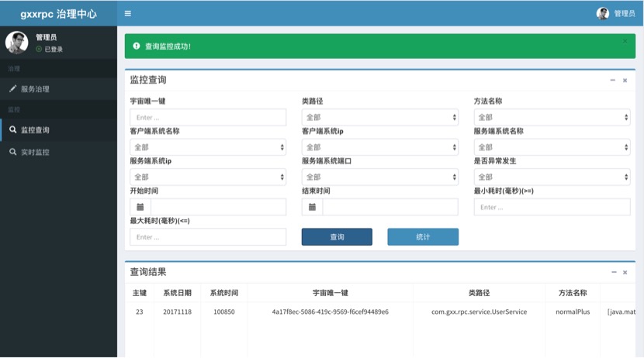Select the 20171118 date cell

[x=178, y=312]
